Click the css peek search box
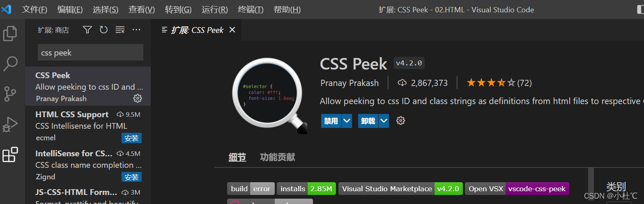This screenshot has height=204, width=644. [90, 53]
